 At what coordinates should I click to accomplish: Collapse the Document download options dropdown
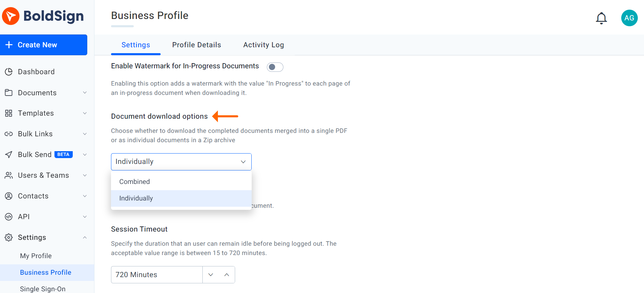pyautogui.click(x=243, y=162)
